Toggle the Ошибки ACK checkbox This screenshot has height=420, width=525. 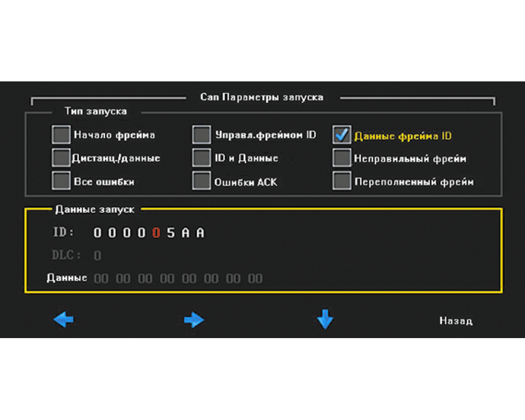(202, 181)
